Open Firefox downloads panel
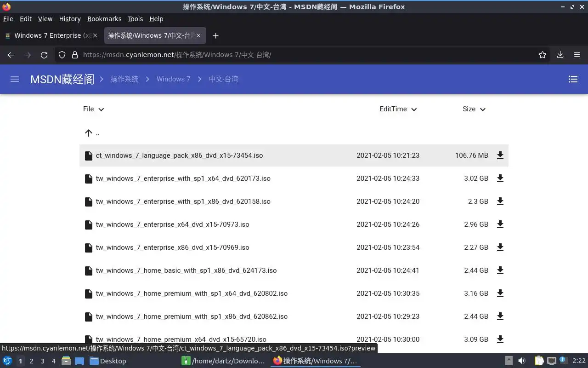 [x=560, y=55]
